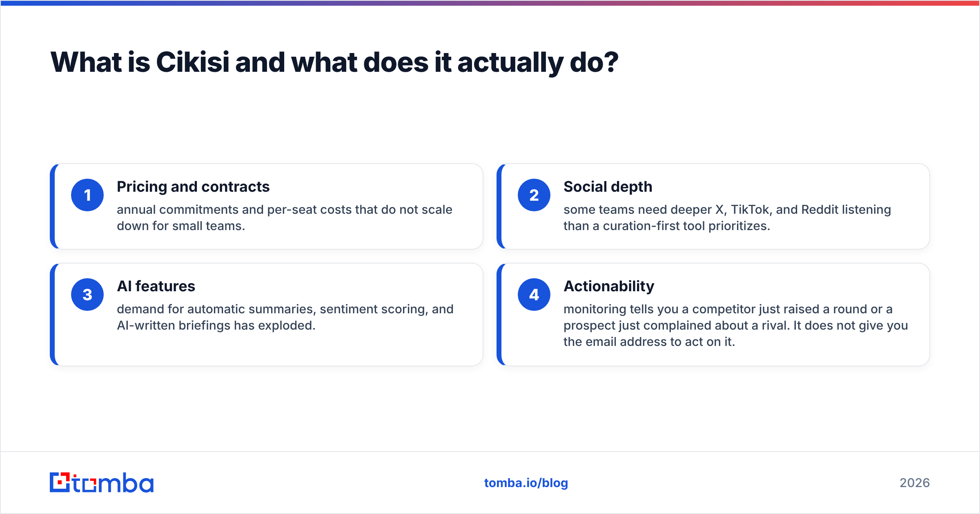Click the gradient color bar at top

coord(490,3)
